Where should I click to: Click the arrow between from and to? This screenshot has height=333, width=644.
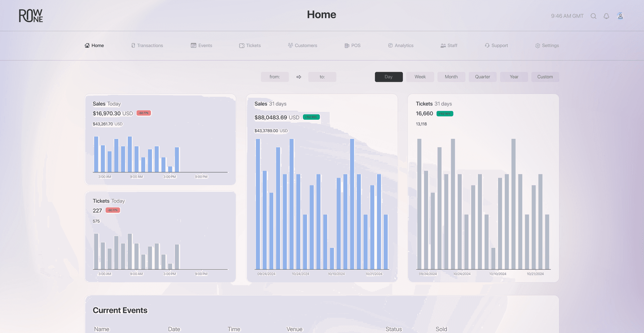[299, 77]
